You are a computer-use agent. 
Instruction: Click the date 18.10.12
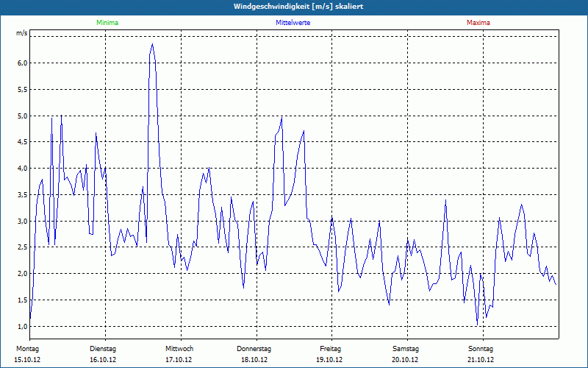254,360
